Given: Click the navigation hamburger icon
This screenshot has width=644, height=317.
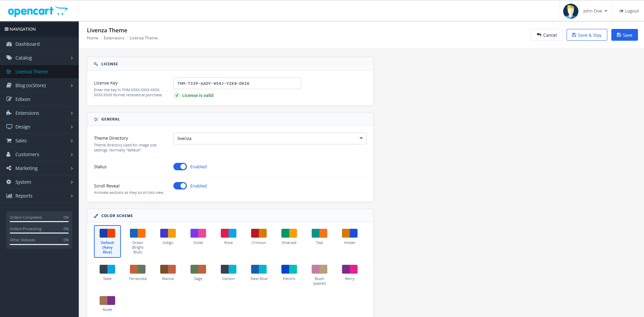Looking at the screenshot, I should click(6, 29).
